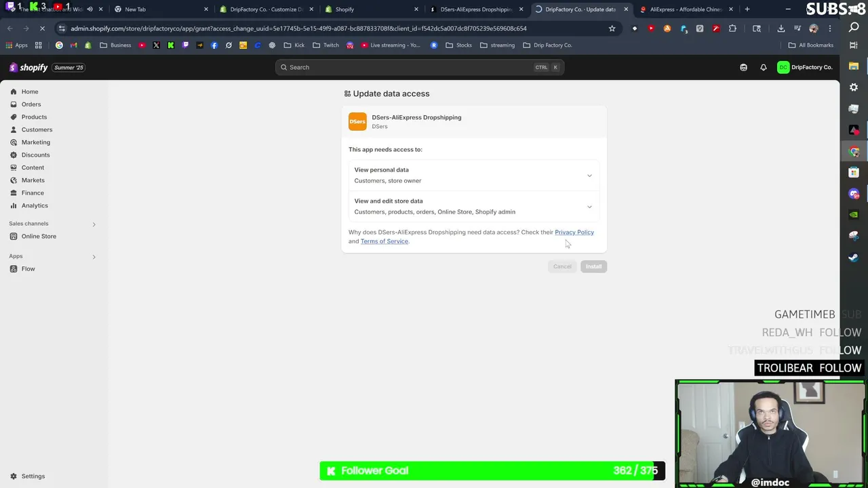
Task: Open Chrome in the side taskbar
Action: (854, 152)
